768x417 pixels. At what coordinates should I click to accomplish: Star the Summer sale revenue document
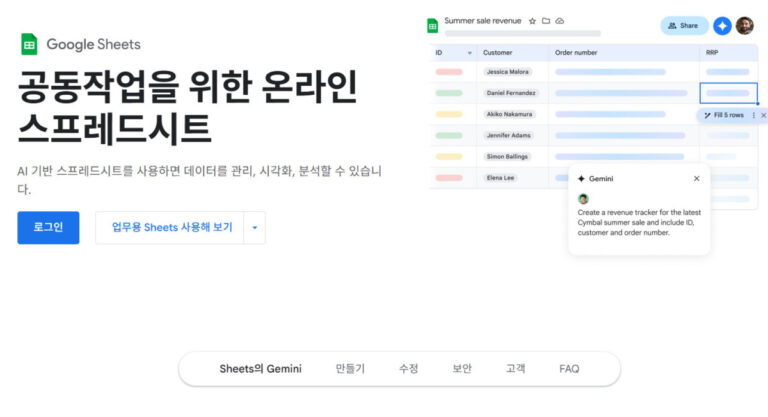coord(532,20)
